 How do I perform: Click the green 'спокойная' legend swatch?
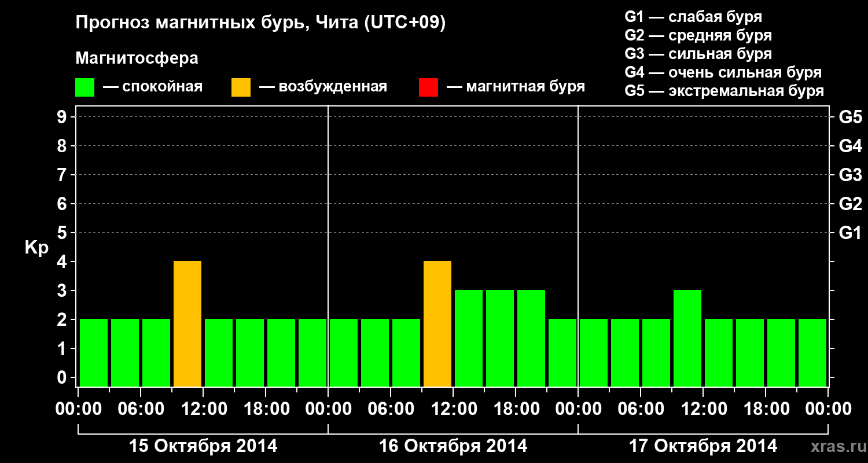84,87
